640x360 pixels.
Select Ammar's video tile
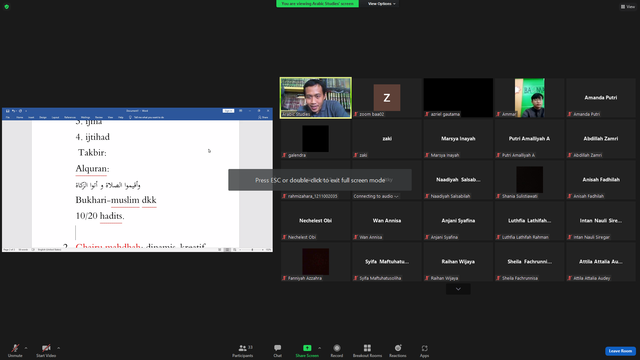(x=529, y=98)
